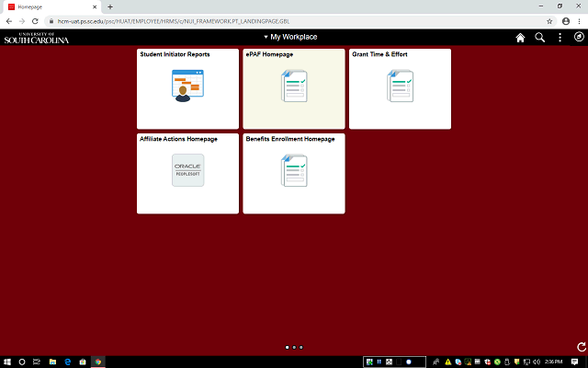Open the network tray icon
The image size is (588, 368).
pyautogui.click(x=526, y=362)
